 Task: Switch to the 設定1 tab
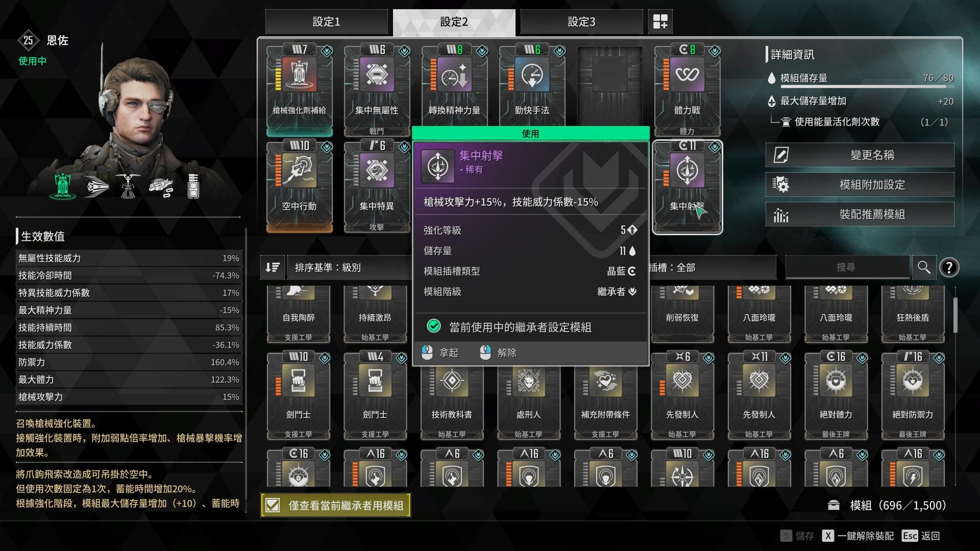(x=326, y=22)
